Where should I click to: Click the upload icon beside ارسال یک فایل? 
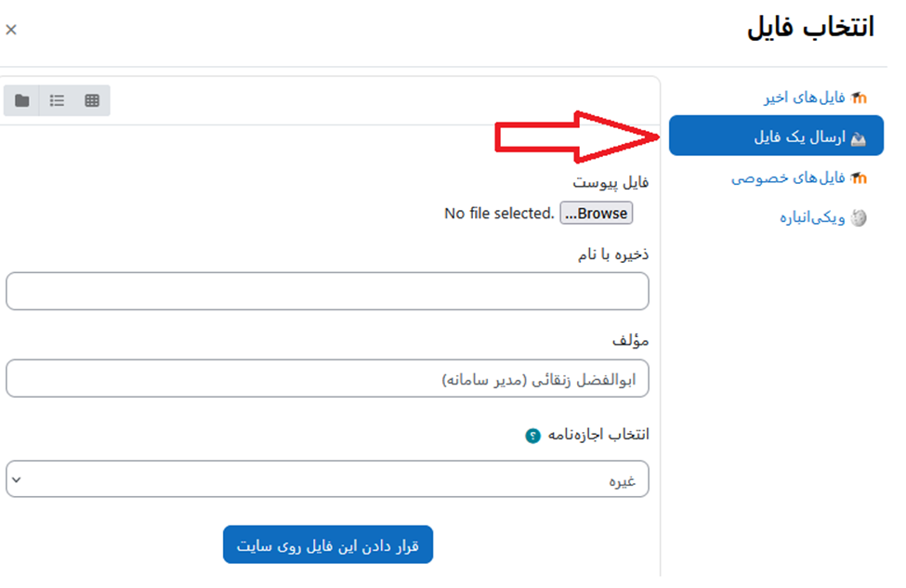point(859,138)
